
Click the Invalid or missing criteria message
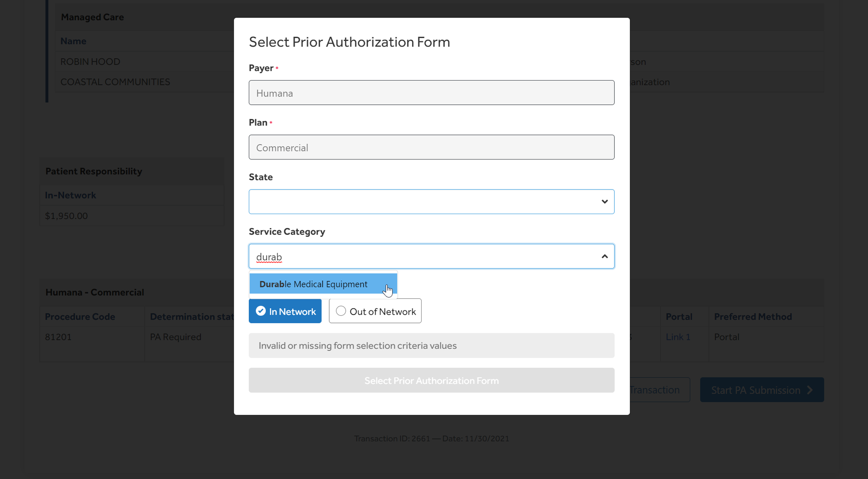pyautogui.click(x=357, y=346)
